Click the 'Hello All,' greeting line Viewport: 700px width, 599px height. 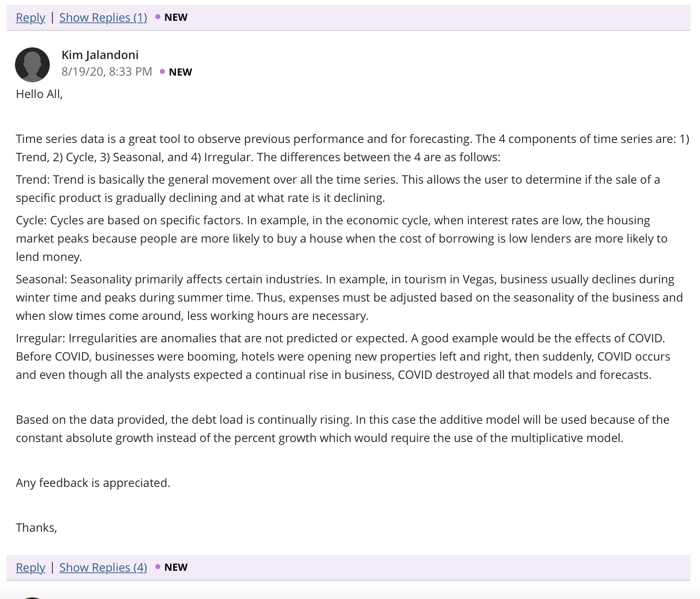(39, 94)
